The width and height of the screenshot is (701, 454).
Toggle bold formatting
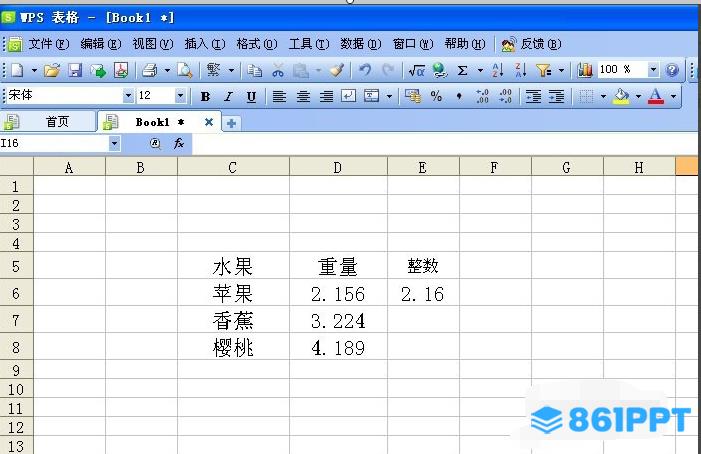coord(205,97)
